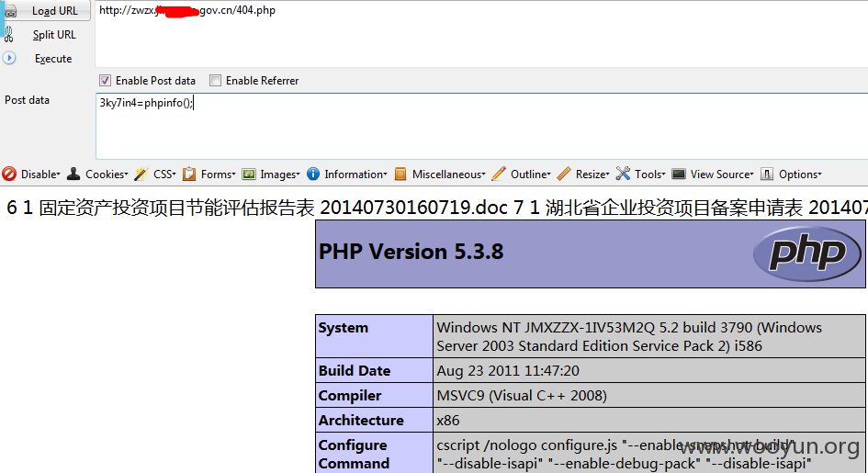868x473 pixels.
Task: Click the Build Date value Aug 23 2011
Action: click(x=508, y=371)
